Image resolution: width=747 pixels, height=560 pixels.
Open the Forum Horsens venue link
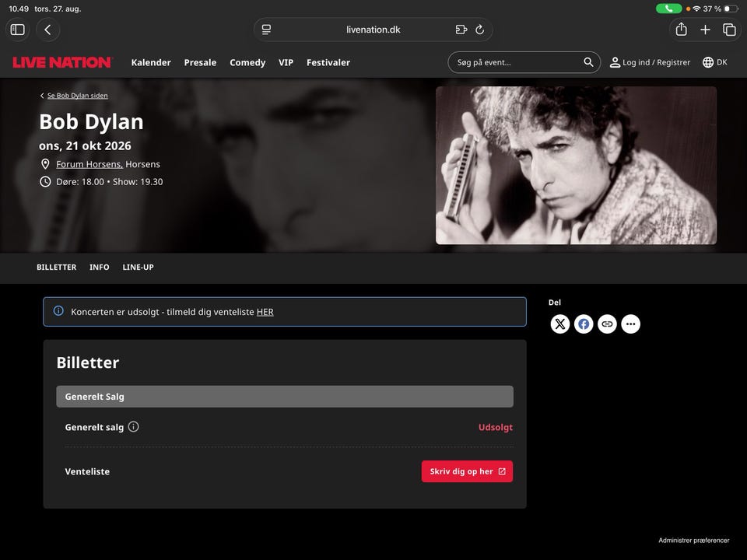[89, 164]
